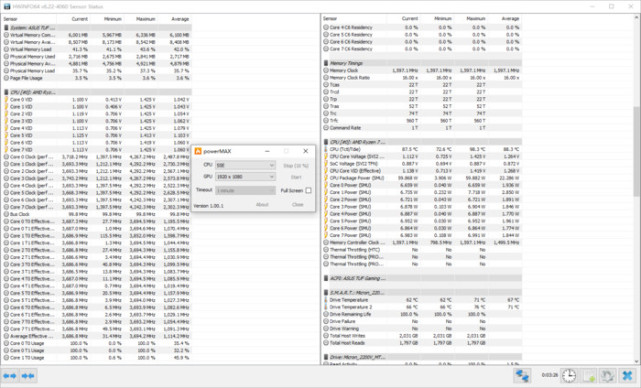Select the Core 0 T1 Usage row
This screenshot has height=388, width=641.
tap(97, 350)
